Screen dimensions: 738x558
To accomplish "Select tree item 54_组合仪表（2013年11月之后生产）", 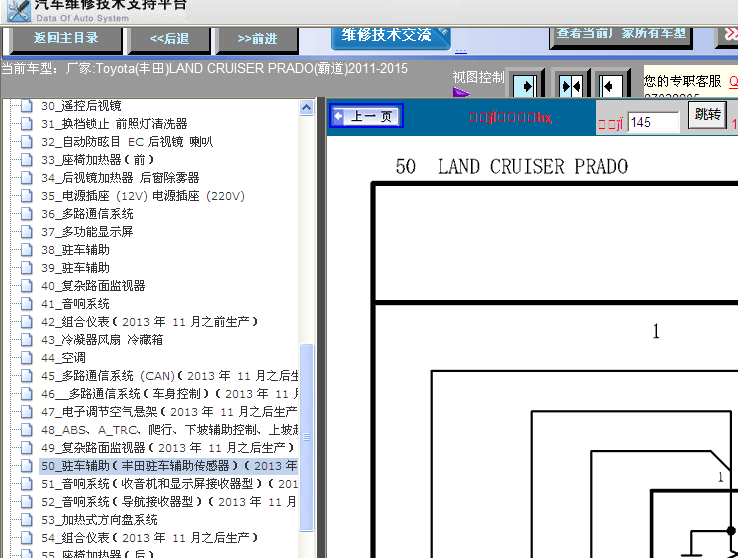I will click(x=150, y=537).
